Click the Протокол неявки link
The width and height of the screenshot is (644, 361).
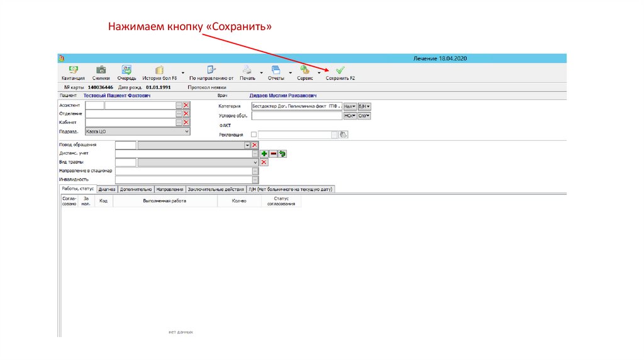(x=207, y=87)
